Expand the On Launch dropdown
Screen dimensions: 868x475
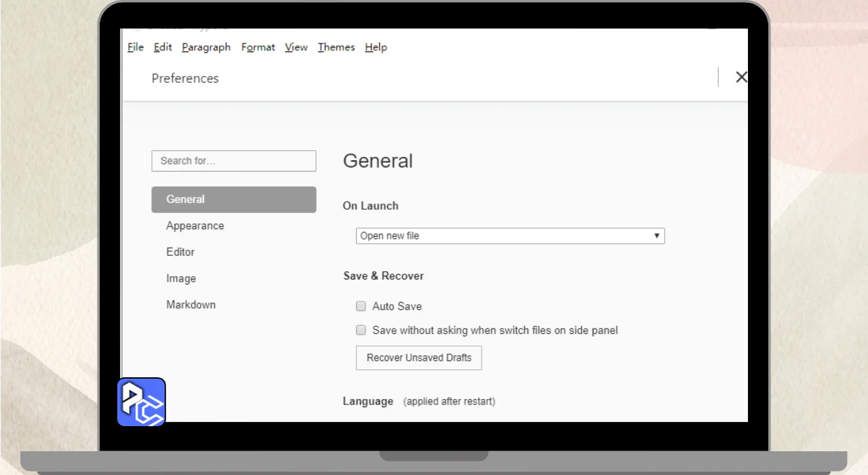coord(510,235)
